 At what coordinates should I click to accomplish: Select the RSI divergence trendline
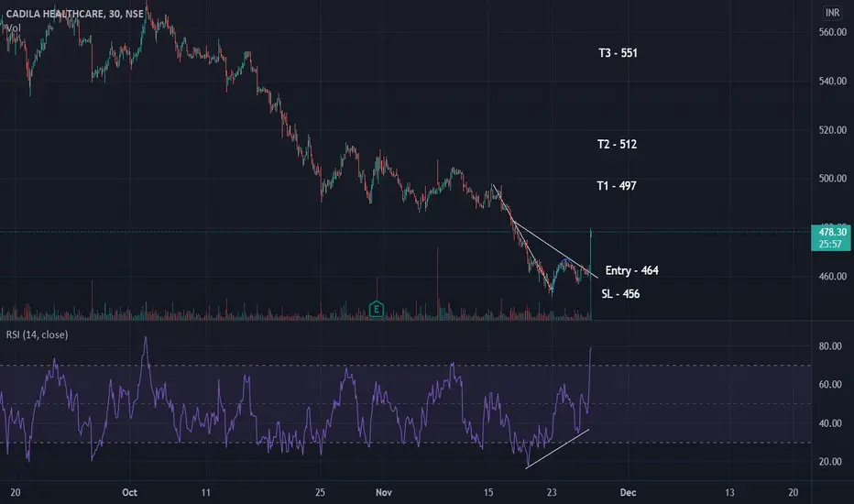coord(556,450)
